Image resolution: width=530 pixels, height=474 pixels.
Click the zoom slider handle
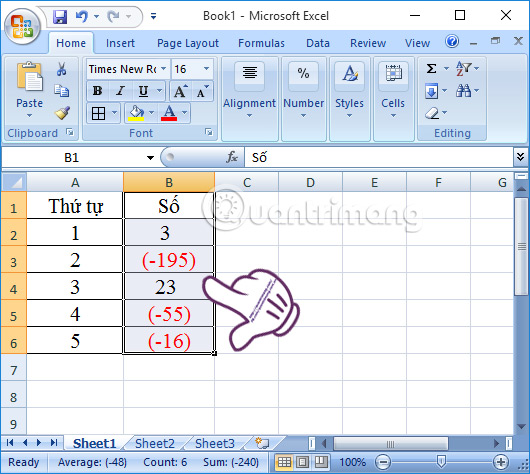(441, 461)
